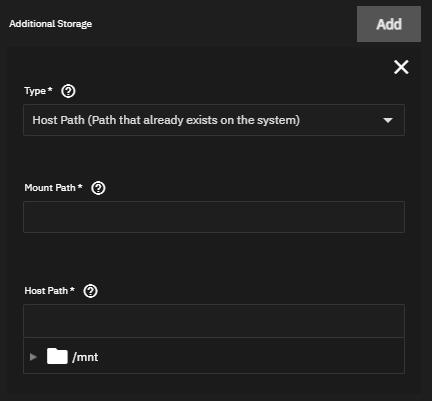Click the Mount Path field label
Screen dimensions: 432x401
tap(50, 188)
